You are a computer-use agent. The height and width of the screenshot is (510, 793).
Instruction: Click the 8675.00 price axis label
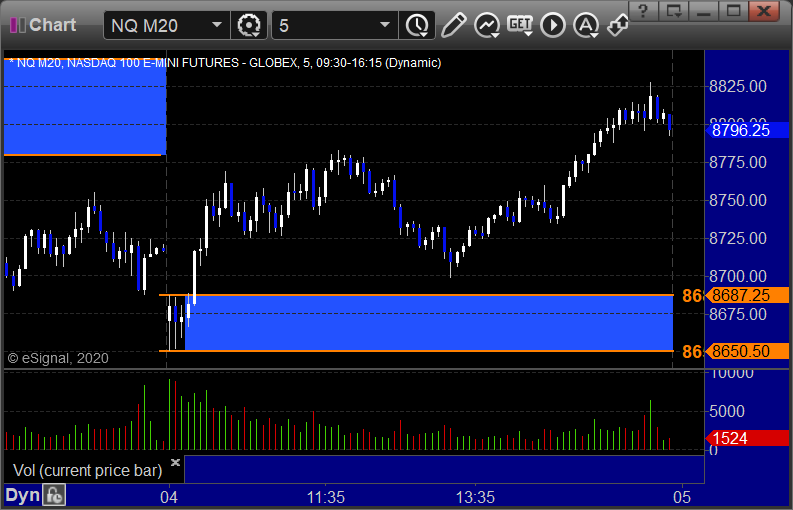point(738,314)
